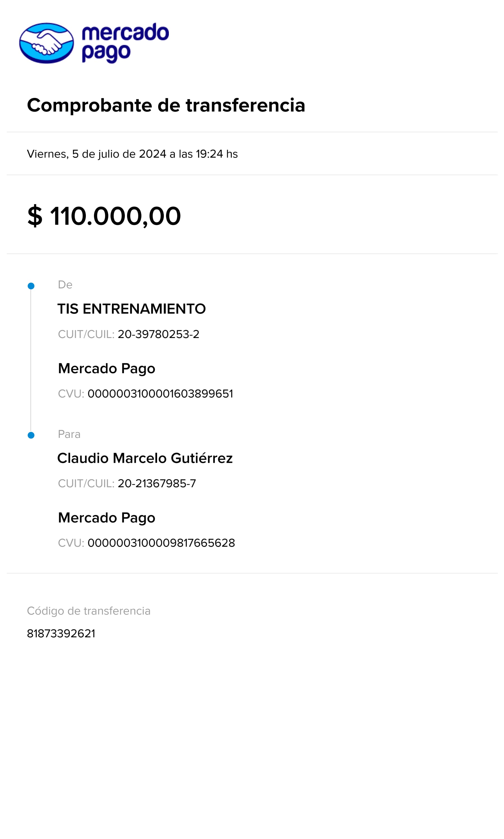Click the De label
Image resolution: width=504 pixels, height=839 pixels.
click(65, 285)
